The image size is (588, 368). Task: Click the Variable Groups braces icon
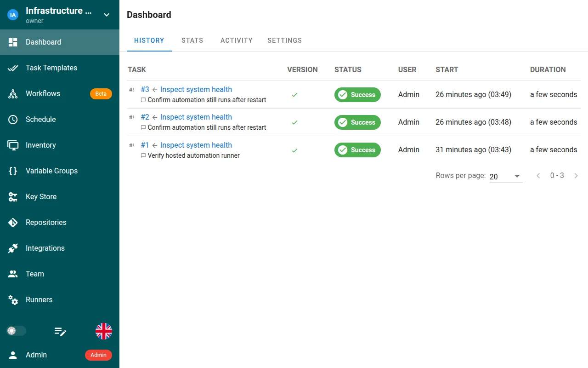coord(13,171)
